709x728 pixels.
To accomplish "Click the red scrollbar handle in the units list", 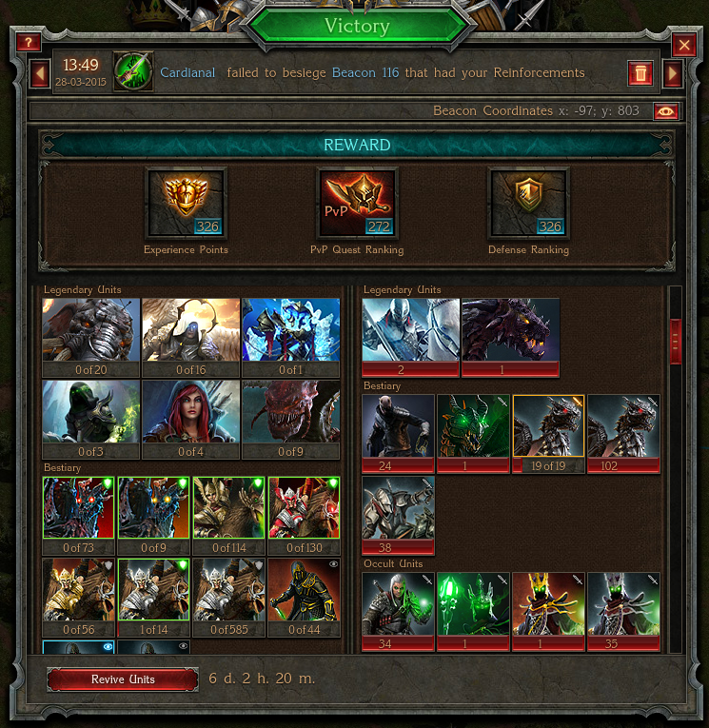I will [x=676, y=342].
